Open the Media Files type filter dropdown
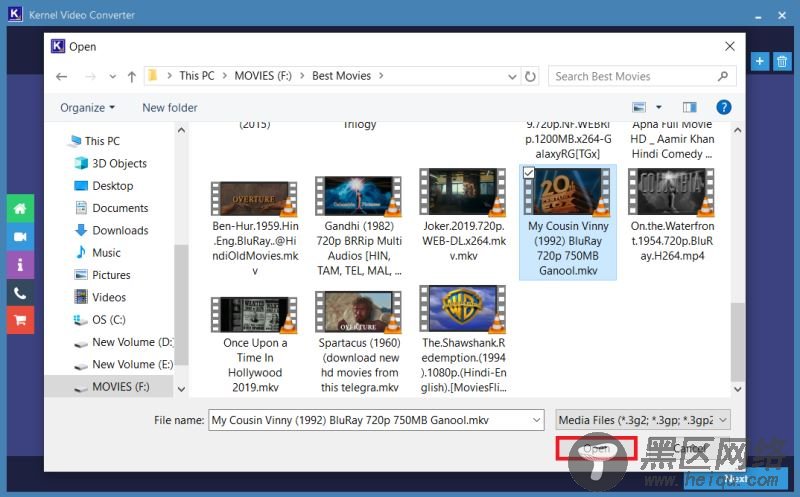Image resolution: width=800 pixels, height=497 pixels. click(x=643, y=420)
